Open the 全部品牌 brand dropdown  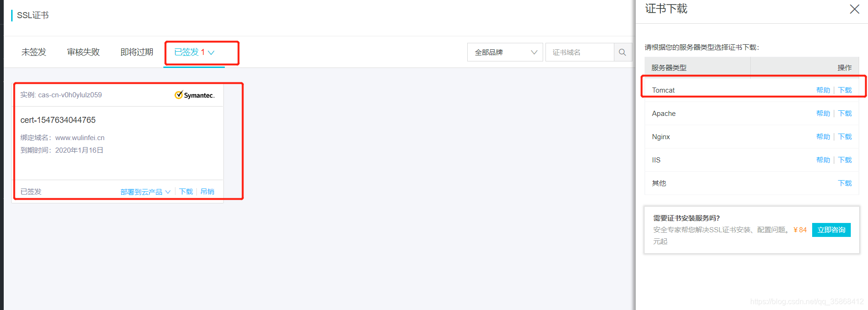click(505, 52)
